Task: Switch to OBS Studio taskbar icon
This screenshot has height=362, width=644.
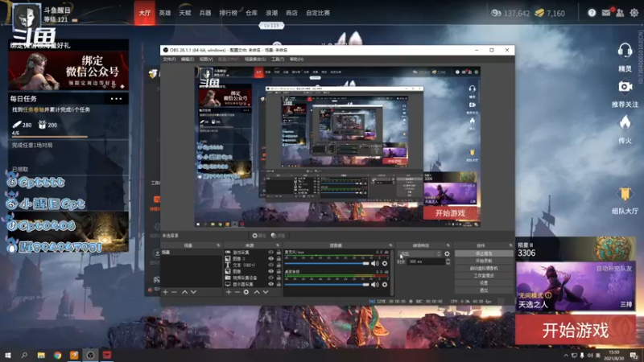Action: (x=90, y=355)
